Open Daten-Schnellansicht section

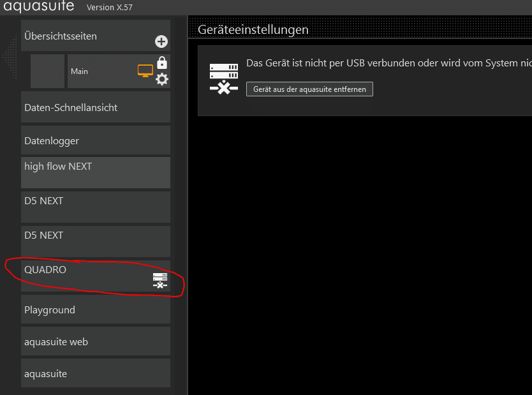[x=96, y=107]
